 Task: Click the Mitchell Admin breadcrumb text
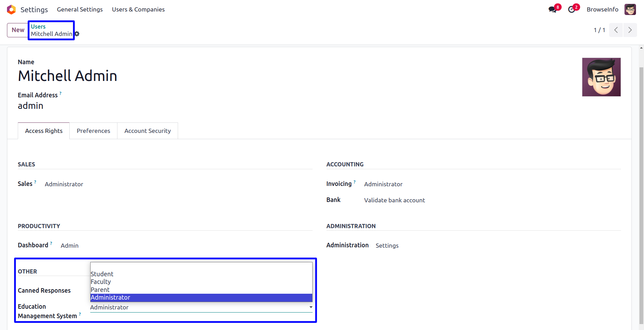52,34
